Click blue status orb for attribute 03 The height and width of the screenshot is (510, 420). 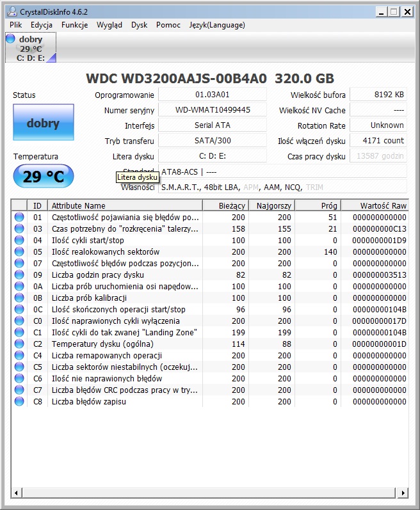pos(19,228)
